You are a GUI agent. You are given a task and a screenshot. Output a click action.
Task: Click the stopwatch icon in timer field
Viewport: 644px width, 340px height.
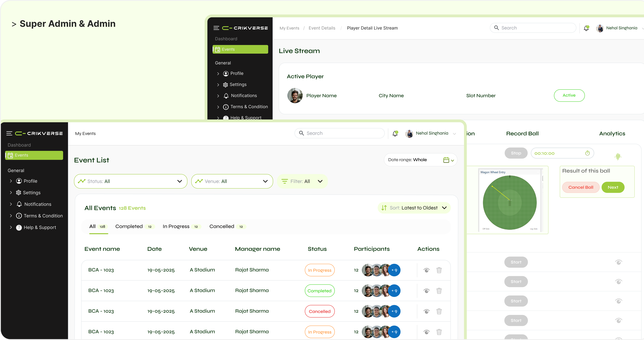588,153
